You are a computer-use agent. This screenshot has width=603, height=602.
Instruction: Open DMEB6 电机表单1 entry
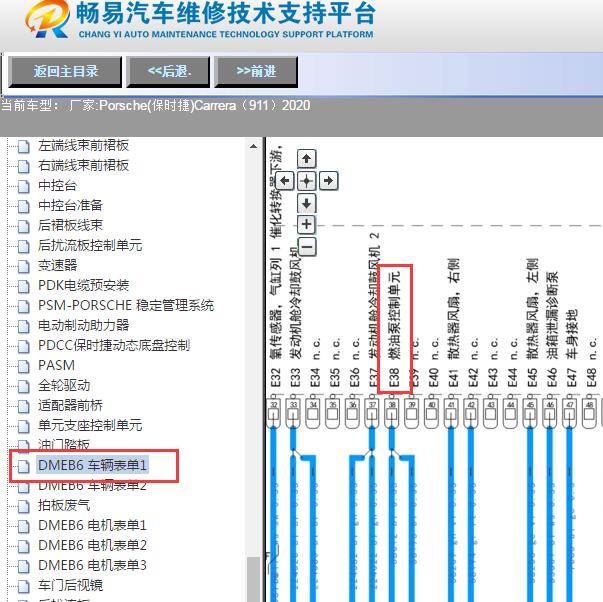click(x=92, y=525)
